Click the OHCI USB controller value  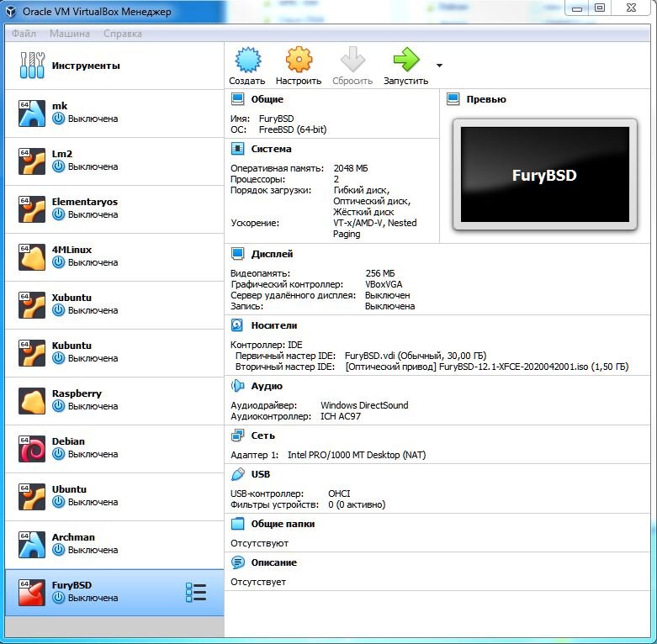(x=339, y=494)
